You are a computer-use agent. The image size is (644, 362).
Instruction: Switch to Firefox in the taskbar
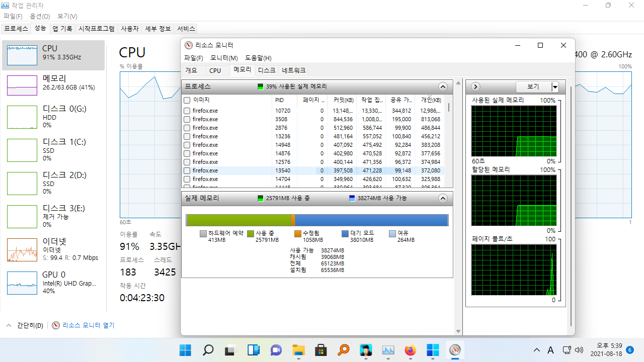point(411,350)
